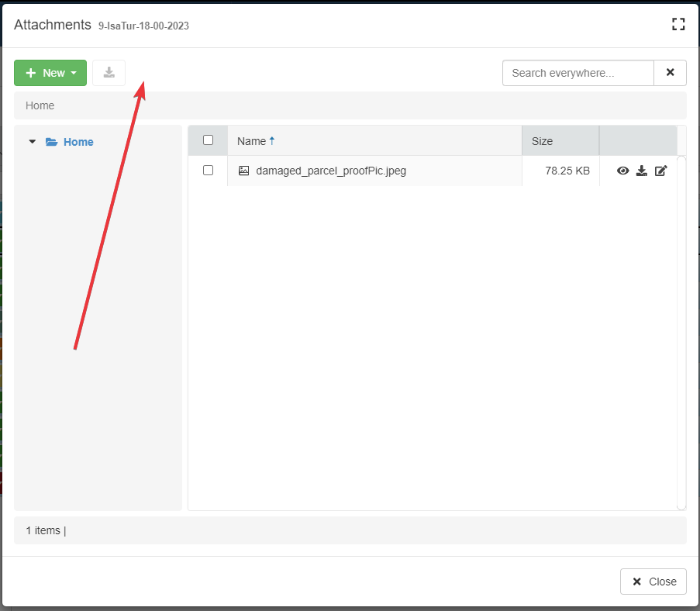Click the toolbar download button beside New
Screen dimensions: 700x611
(x=109, y=73)
